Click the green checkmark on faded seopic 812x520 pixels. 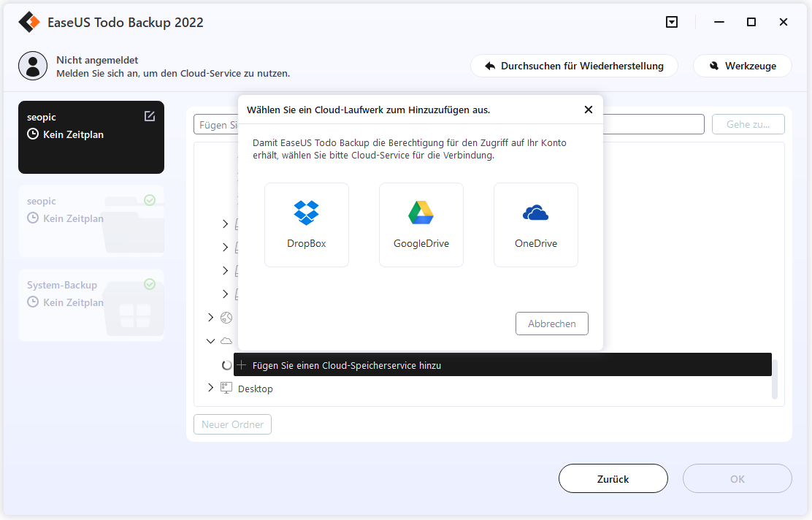click(150, 200)
